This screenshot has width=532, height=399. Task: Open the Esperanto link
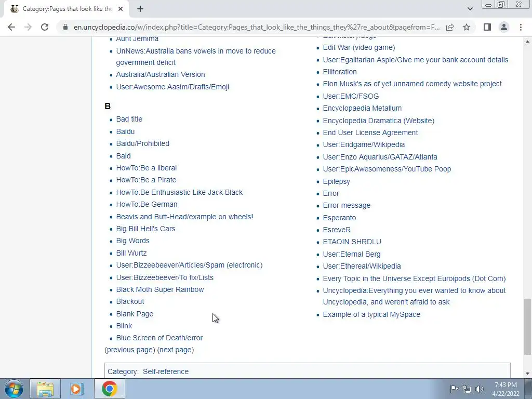pyautogui.click(x=339, y=218)
